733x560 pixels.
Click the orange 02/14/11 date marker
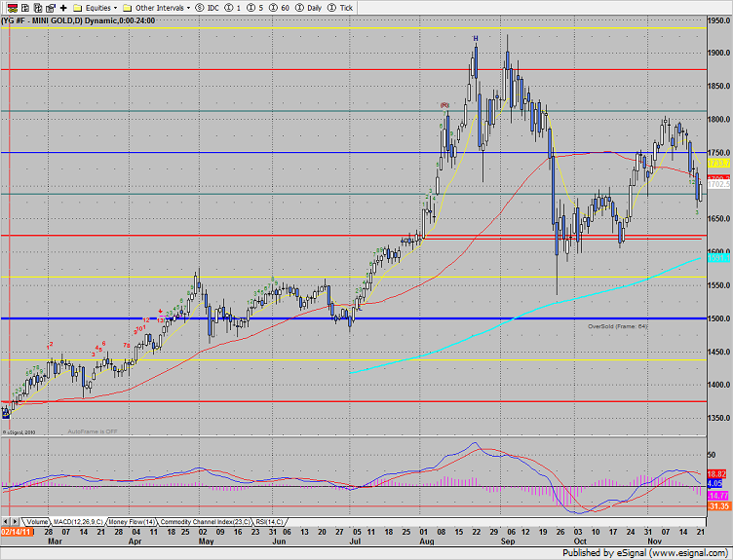(17, 532)
